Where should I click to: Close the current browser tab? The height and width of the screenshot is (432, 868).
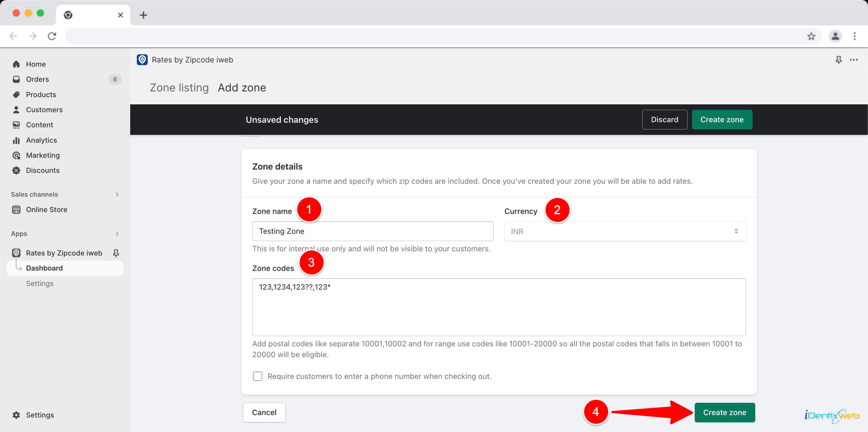click(x=120, y=15)
